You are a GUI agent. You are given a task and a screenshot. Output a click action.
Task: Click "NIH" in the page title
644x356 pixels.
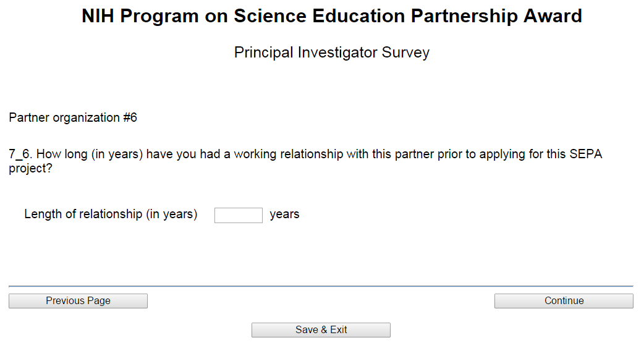click(x=98, y=17)
